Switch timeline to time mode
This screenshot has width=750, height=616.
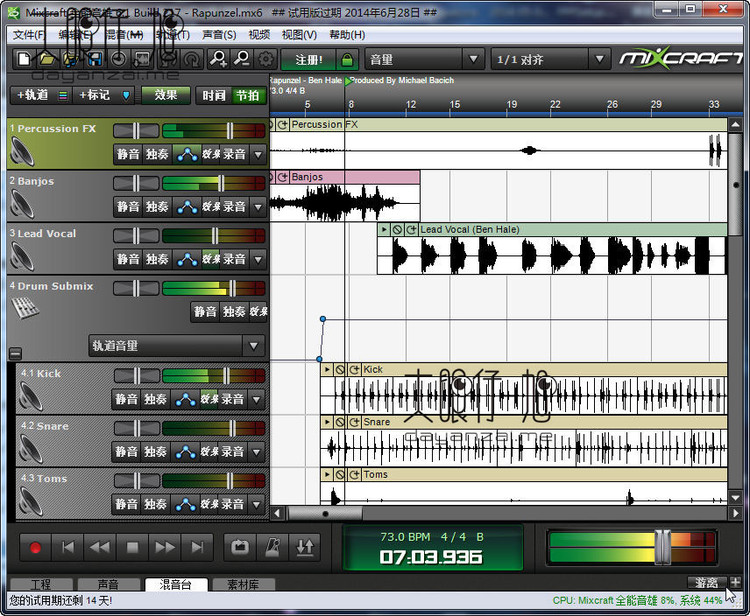(214, 95)
